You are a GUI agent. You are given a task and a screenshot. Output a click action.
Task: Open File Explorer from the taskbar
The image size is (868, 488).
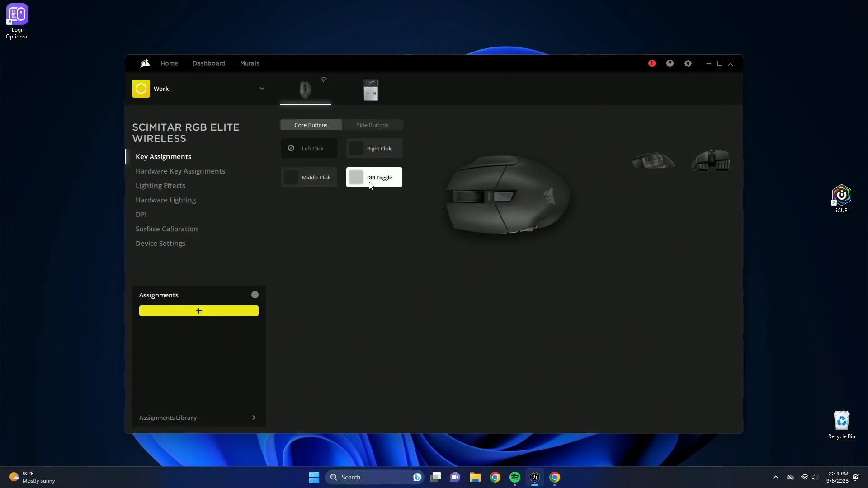(x=475, y=477)
